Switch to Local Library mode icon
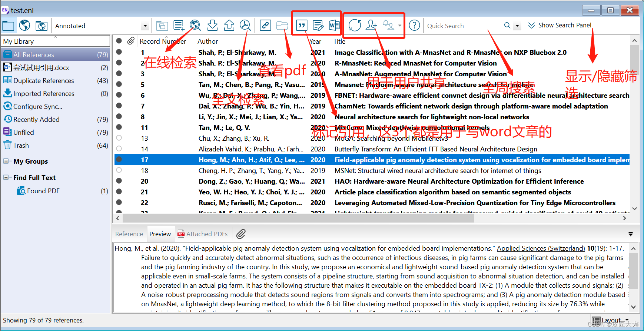 tap(8, 26)
